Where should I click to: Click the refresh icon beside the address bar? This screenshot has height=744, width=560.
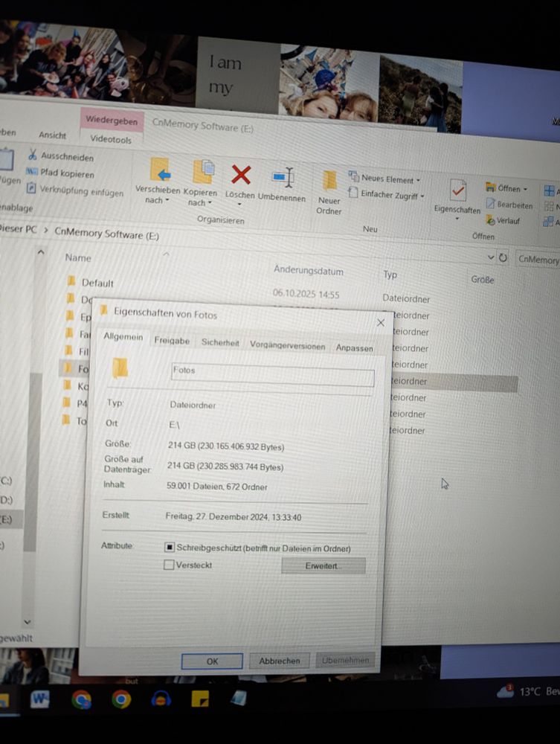tap(503, 257)
